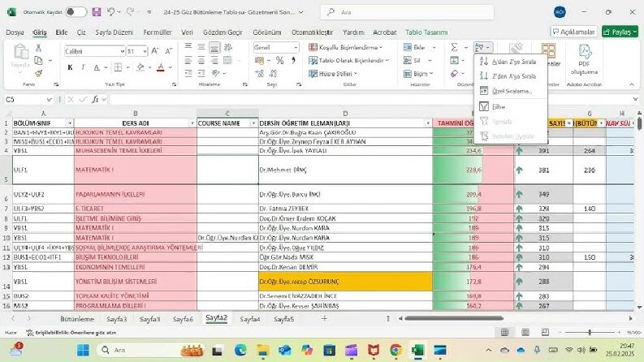This screenshot has height=362, width=644.
Task: Click the Orientation text angle icon
Action: (216, 74)
